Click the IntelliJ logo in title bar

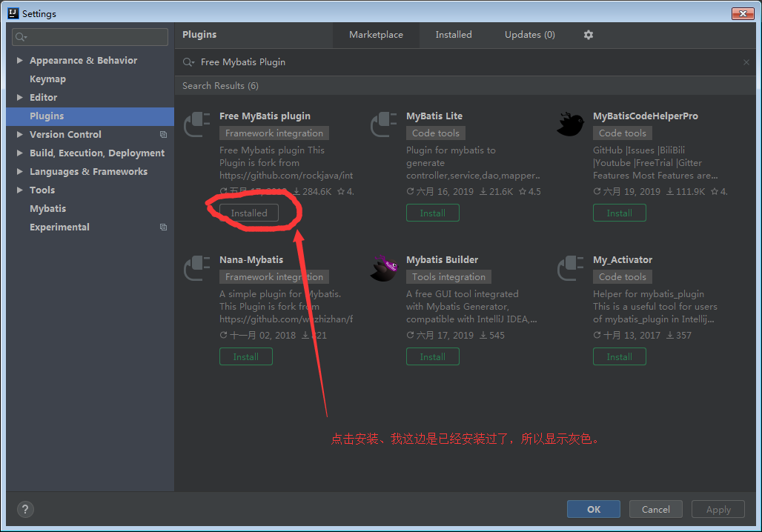click(x=13, y=13)
